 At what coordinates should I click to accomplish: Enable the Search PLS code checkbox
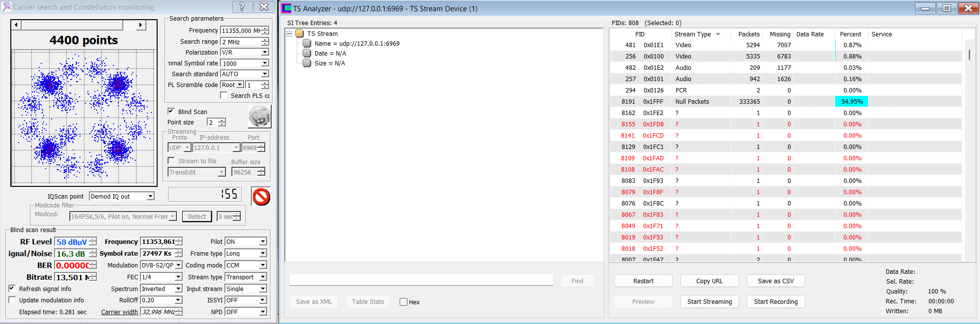point(224,95)
